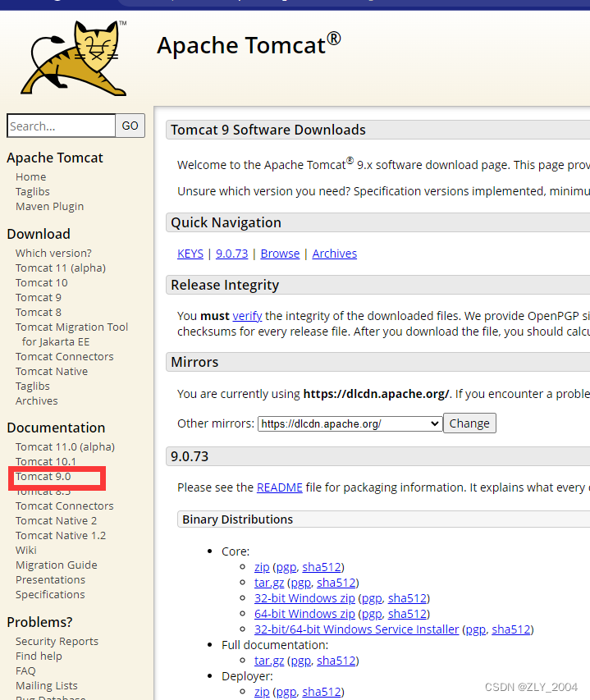The image size is (590, 700).
Task: Open Taglibs under Apache Tomcat section
Action: click(33, 191)
